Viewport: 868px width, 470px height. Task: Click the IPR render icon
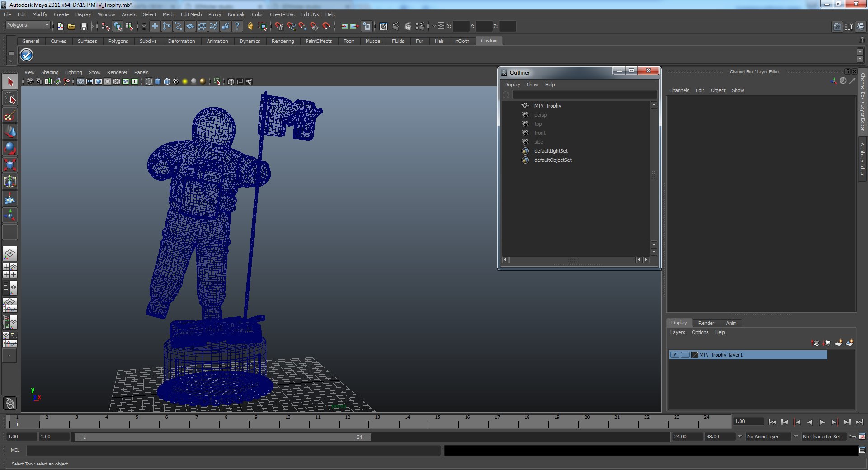point(407,26)
